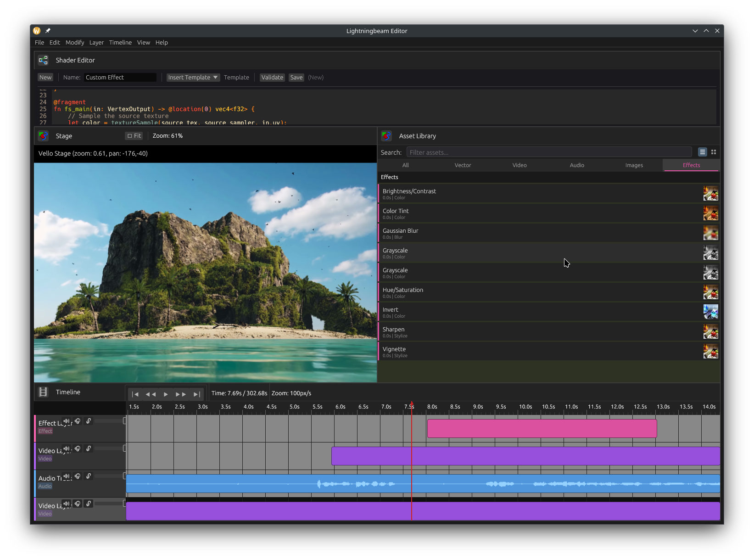The image size is (754, 560).
Task: Open the Insert Template dropdown
Action: [193, 77]
